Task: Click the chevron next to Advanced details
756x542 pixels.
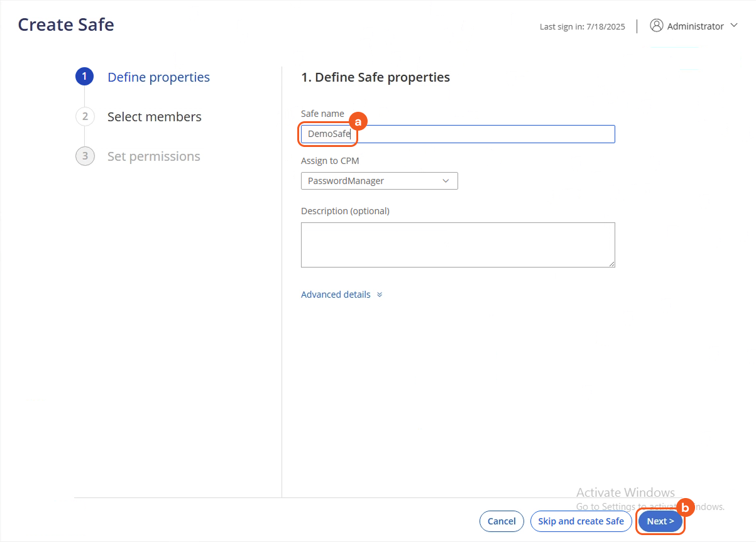Action: click(379, 294)
